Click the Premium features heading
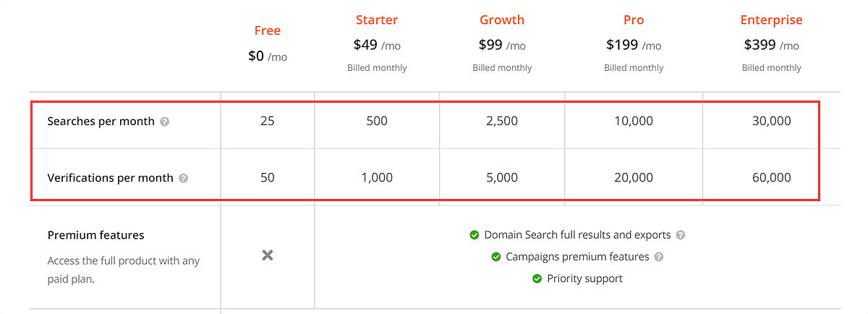Viewport: 868px width, 314px height. [x=95, y=235]
